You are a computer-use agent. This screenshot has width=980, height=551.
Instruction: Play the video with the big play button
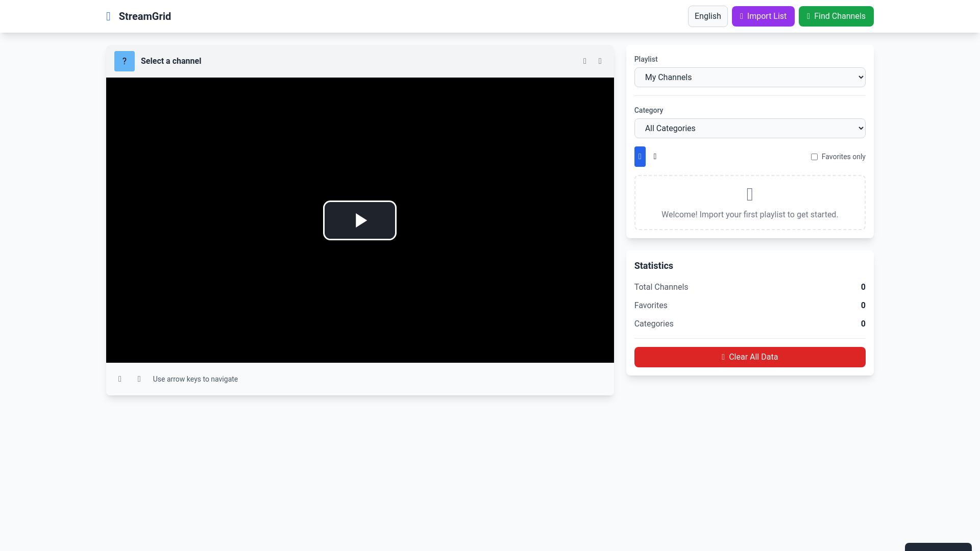pos(360,220)
